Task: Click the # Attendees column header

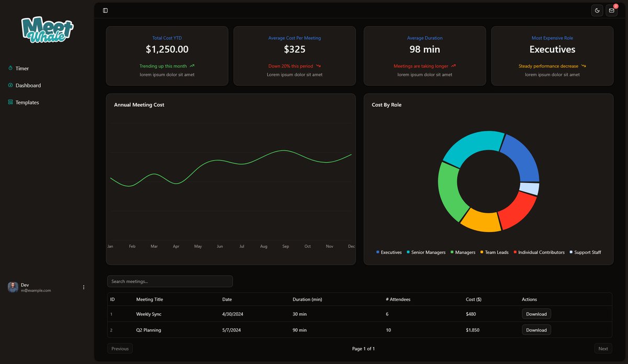Action: pyautogui.click(x=398, y=300)
